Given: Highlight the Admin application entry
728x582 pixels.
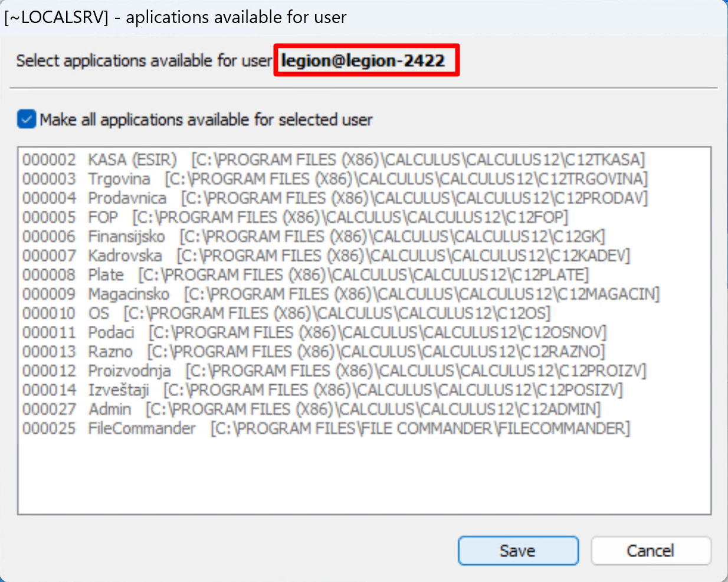Looking at the screenshot, I should (311, 409).
